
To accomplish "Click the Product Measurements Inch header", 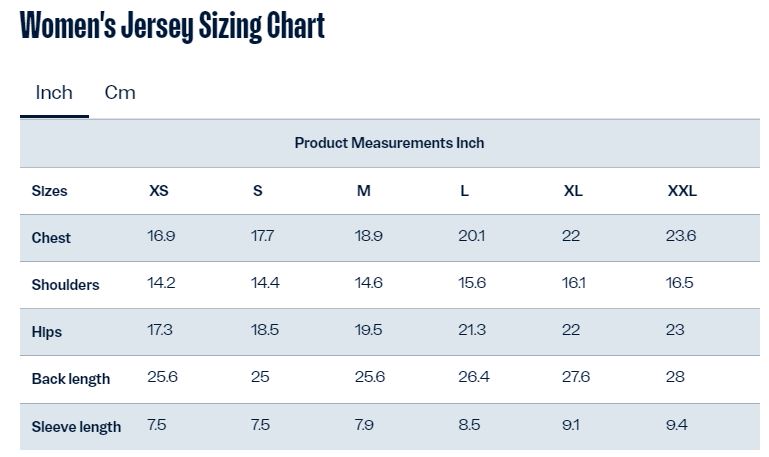I will tap(389, 143).
